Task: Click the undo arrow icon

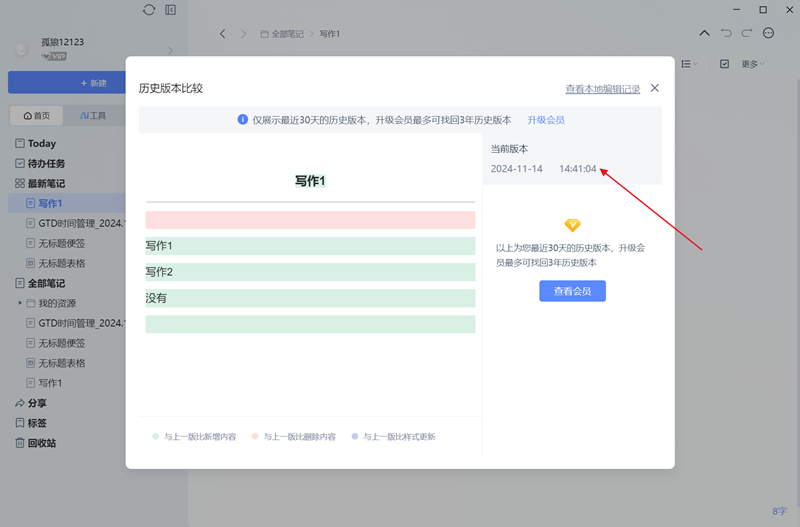Action: click(x=726, y=33)
